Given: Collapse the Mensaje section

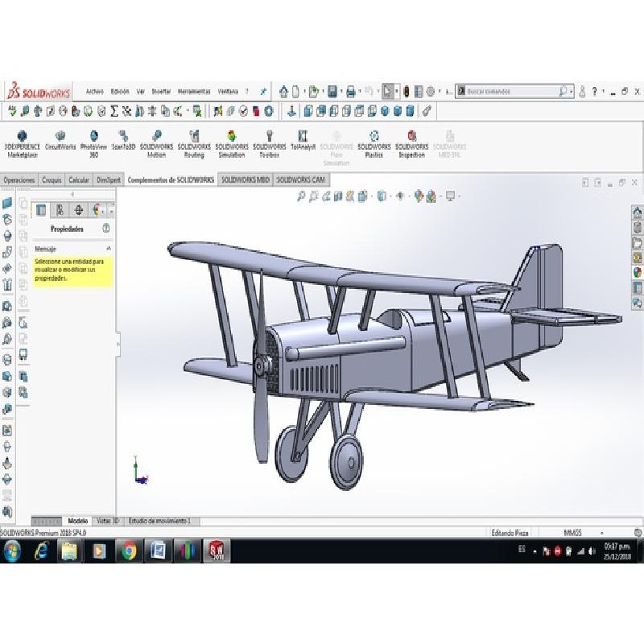Looking at the screenshot, I should [x=109, y=250].
